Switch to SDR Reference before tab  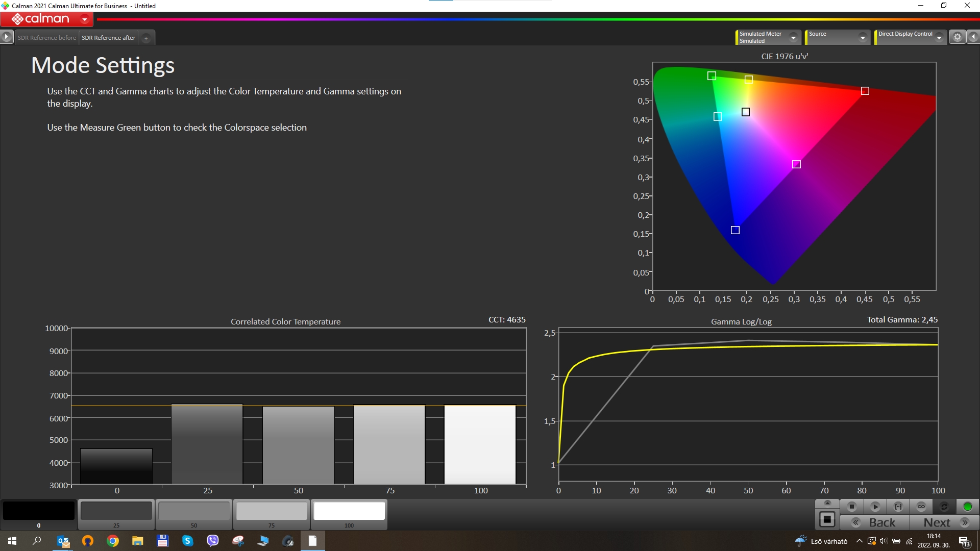[x=46, y=38]
